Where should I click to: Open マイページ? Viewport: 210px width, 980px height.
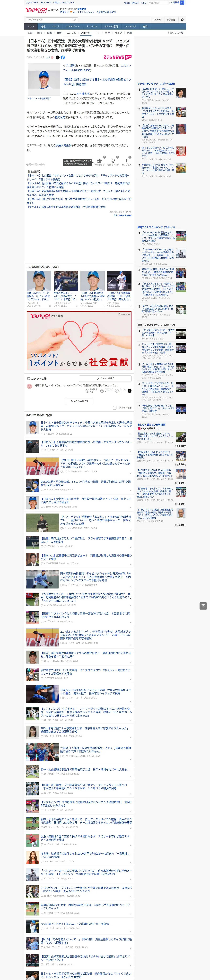(x=157, y=20)
